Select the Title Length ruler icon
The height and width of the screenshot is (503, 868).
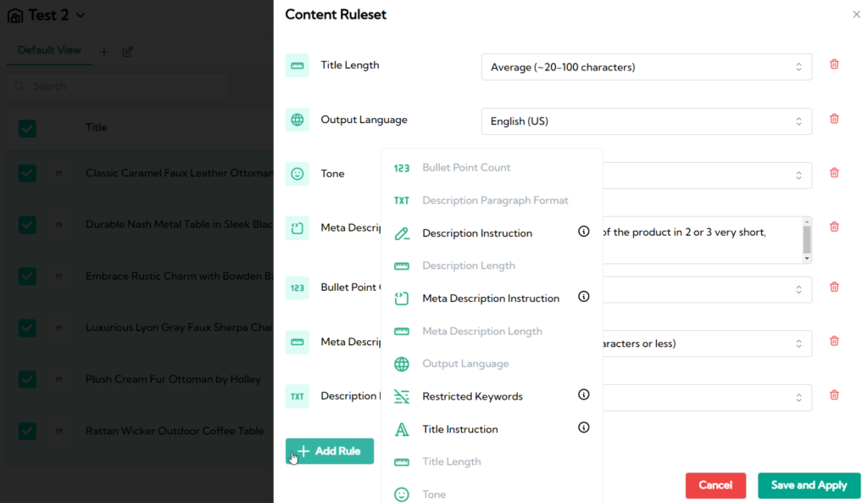pyautogui.click(x=298, y=64)
